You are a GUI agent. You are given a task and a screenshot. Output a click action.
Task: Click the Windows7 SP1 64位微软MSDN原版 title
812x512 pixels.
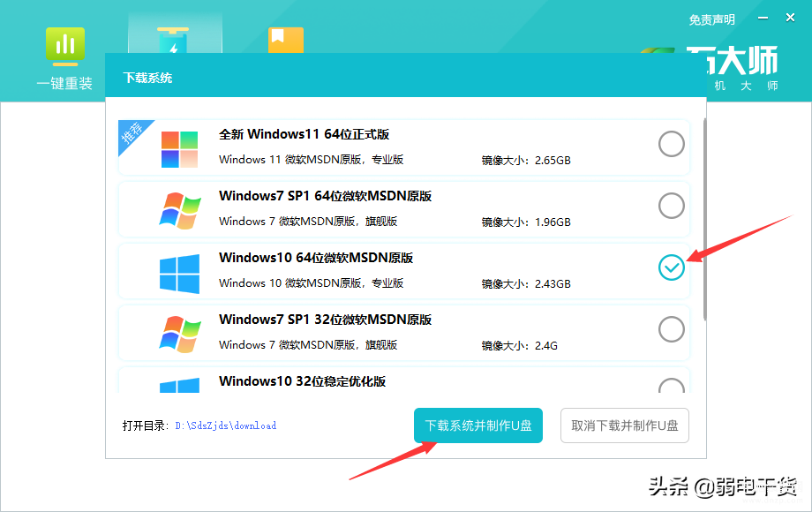[x=325, y=196]
